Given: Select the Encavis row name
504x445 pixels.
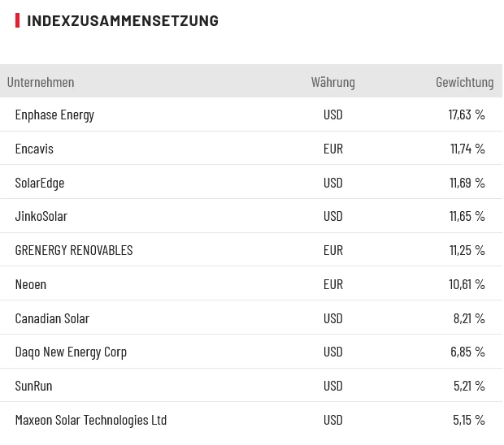Looking at the screenshot, I should tap(34, 149).
